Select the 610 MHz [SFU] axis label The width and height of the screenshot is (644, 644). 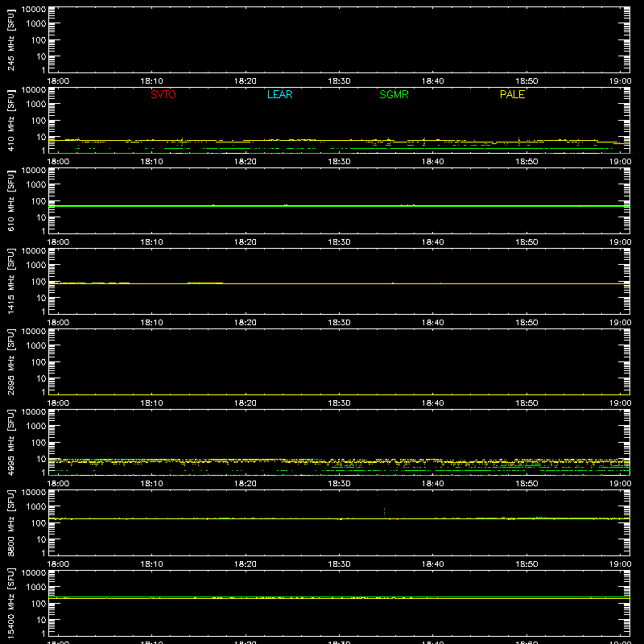[x=10, y=200]
